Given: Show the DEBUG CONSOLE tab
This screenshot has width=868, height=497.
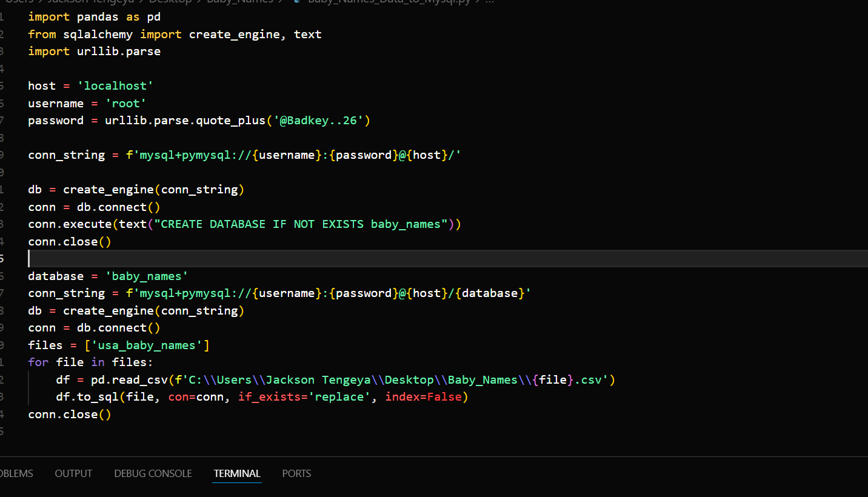Looking at the screenshot, I should [x=153, y=473].
